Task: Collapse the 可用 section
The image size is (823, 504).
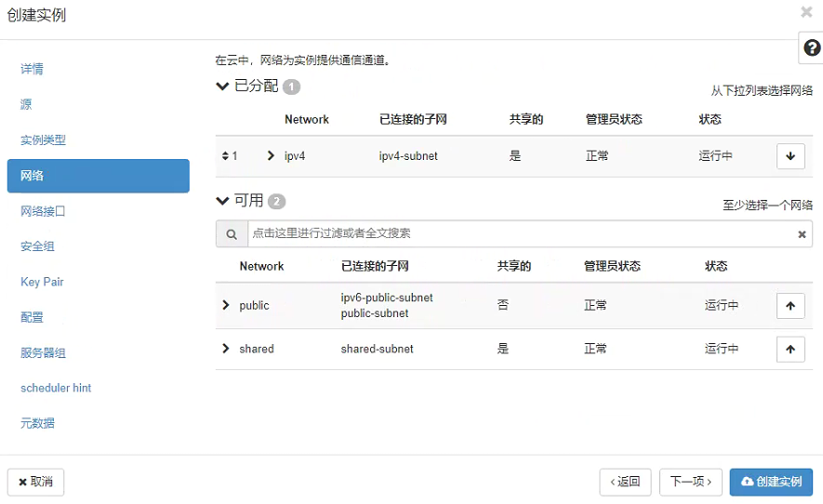Action: (222, 201)
